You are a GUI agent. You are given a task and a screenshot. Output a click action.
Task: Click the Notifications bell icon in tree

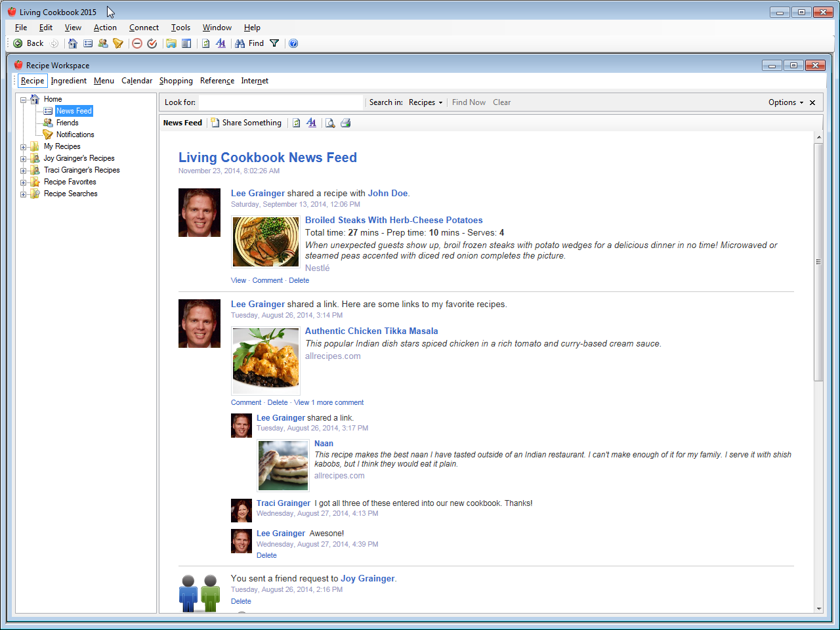[48, 135]
